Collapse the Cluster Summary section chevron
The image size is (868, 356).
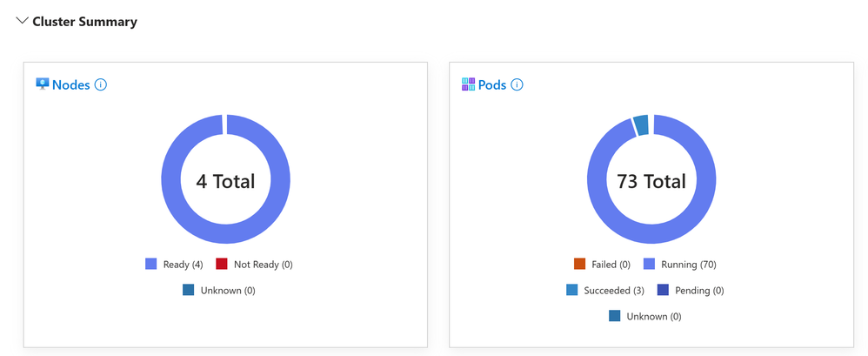coord(22,21)
